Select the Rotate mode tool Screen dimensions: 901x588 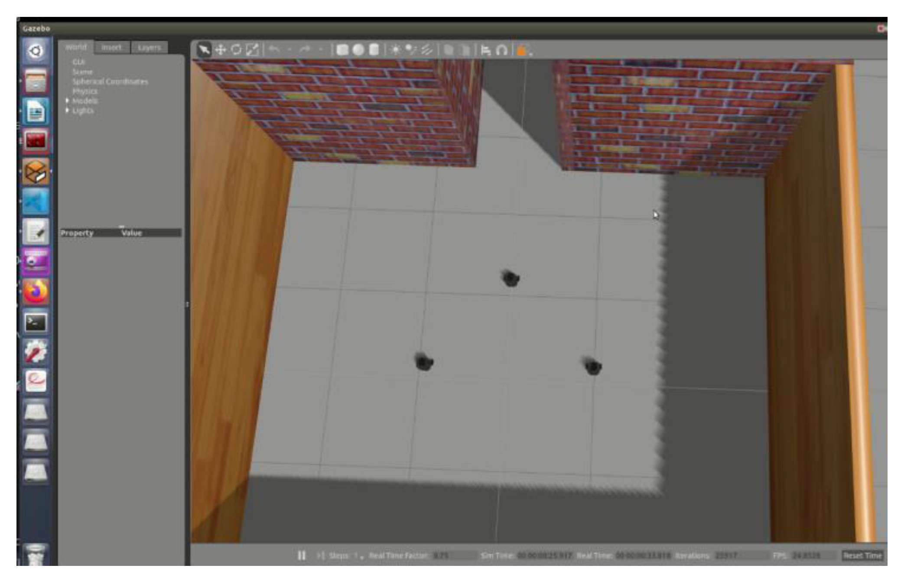[x=236, y=50]
